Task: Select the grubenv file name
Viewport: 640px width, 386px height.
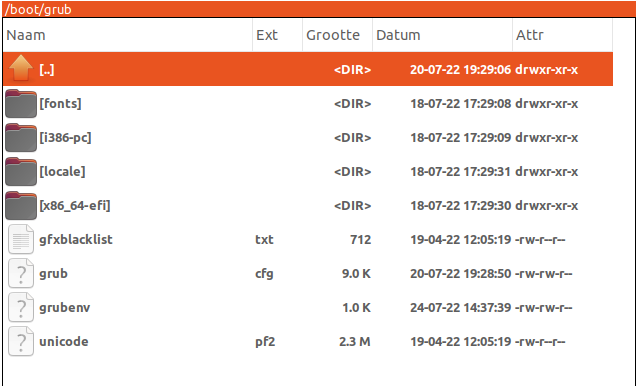Action: coord(64,308)
